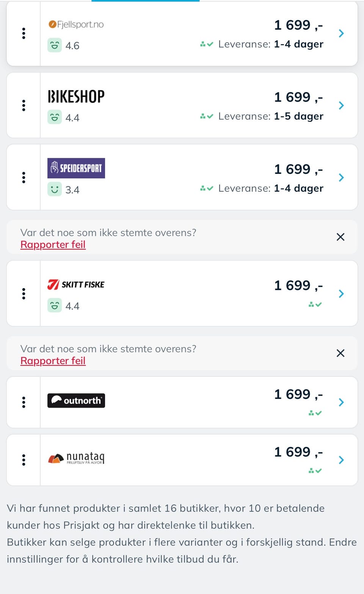Dismiss the feedback banner below Speidersport
The width and height of the screenshot is (364, 594).
coord(340,237)
